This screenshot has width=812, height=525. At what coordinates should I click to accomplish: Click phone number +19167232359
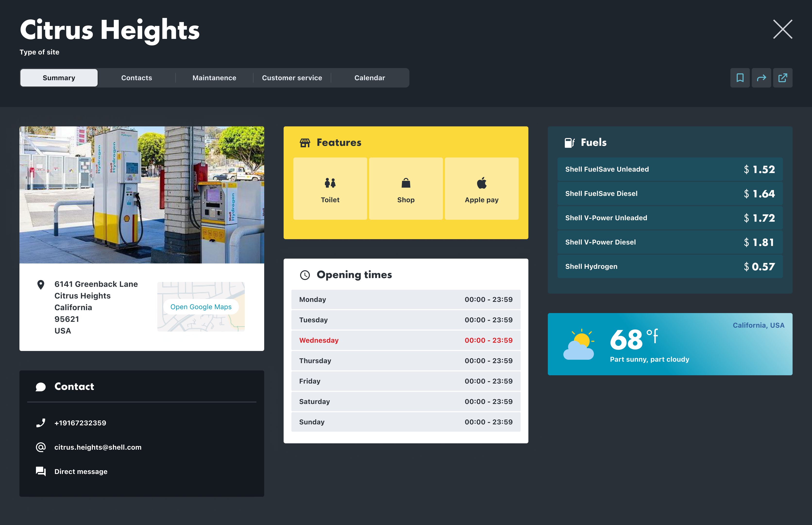pyautogui.click(x=80, y=423)
